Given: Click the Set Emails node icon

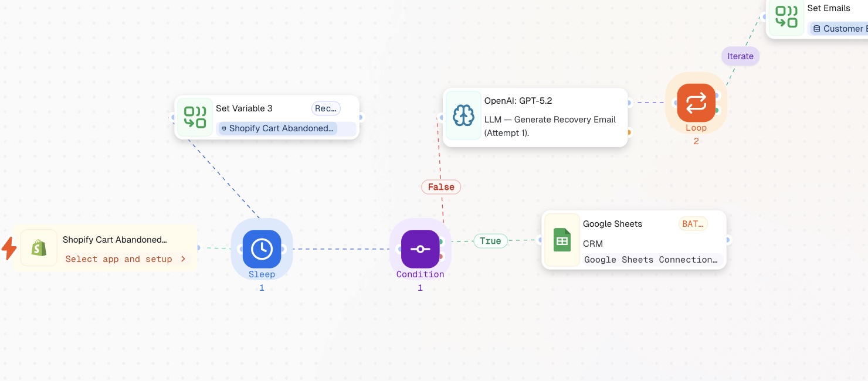Looking at the screenshot, I should coord(786,17).
